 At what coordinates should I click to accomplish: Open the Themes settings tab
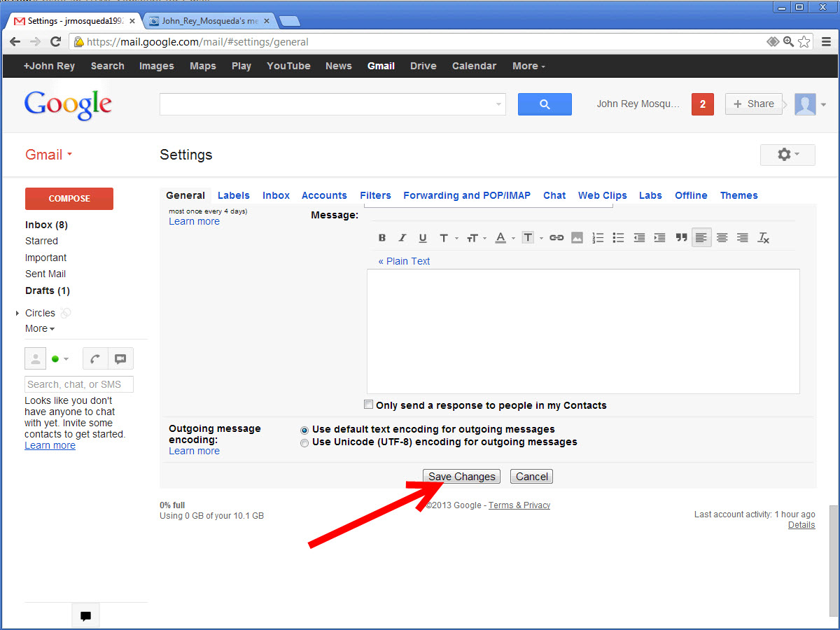[739, 195]
